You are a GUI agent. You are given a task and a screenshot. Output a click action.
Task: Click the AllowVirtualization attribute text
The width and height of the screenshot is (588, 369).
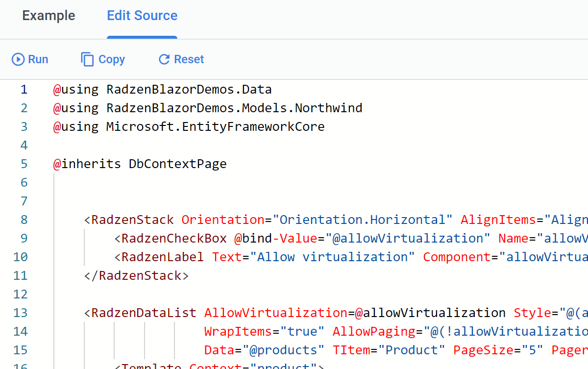273,313
